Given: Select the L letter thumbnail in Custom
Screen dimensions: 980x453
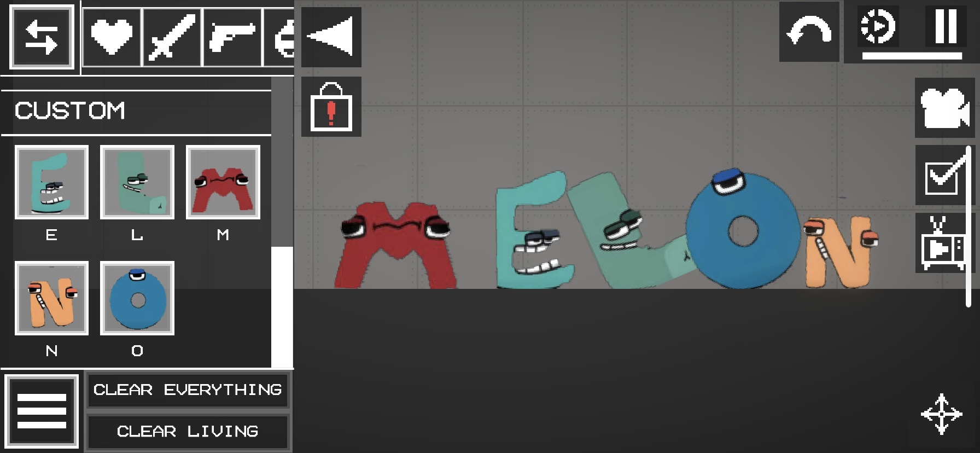Looking at the screenshot, I should [x=137, y=182].
